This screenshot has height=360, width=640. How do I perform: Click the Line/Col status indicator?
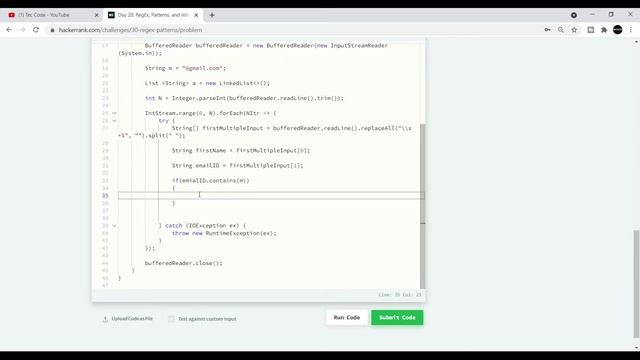(400, 295)
